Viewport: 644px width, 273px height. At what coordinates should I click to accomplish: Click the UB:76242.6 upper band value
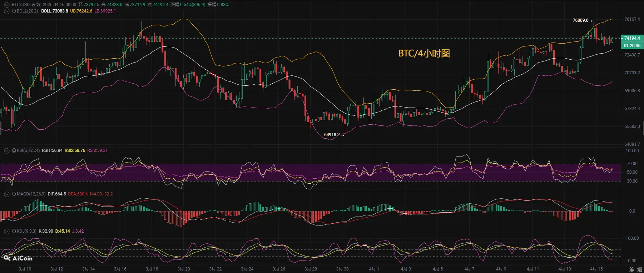pyautogui.click(x=81, y=11)
